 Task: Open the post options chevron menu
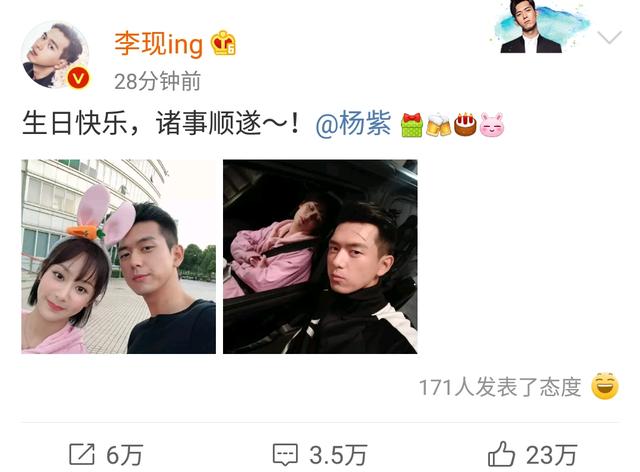point(609,37)
